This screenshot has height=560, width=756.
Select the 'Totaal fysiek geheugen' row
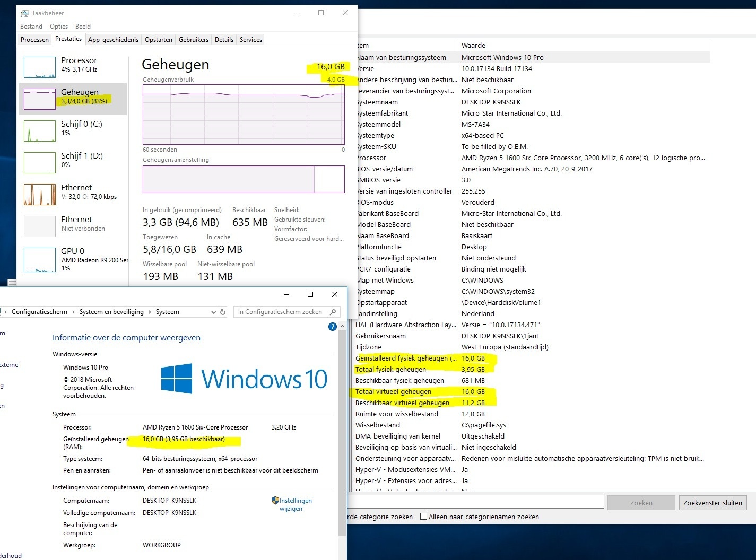[532, 369]
